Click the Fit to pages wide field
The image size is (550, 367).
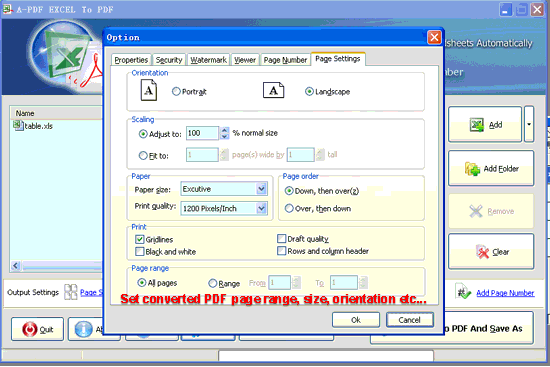click(202, 155)
